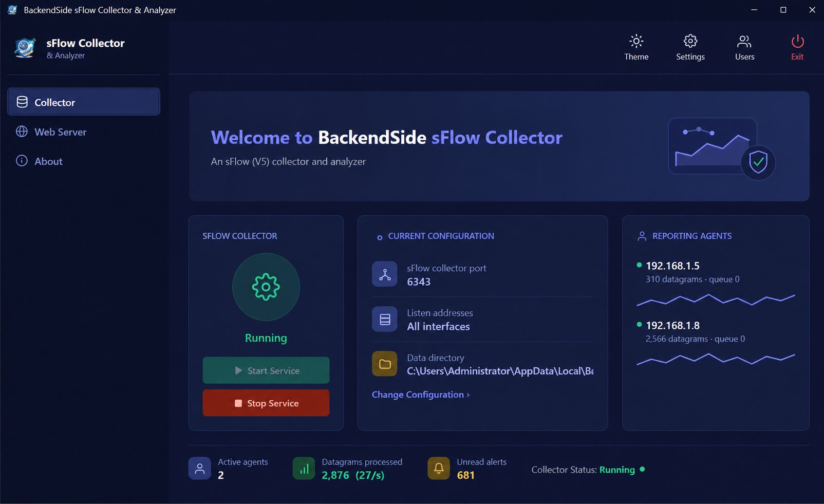Image resolution: width=824 pixels, height=504 pixels.
Task: Click the unread alerts count 681
Action: [x=465, y=475]
